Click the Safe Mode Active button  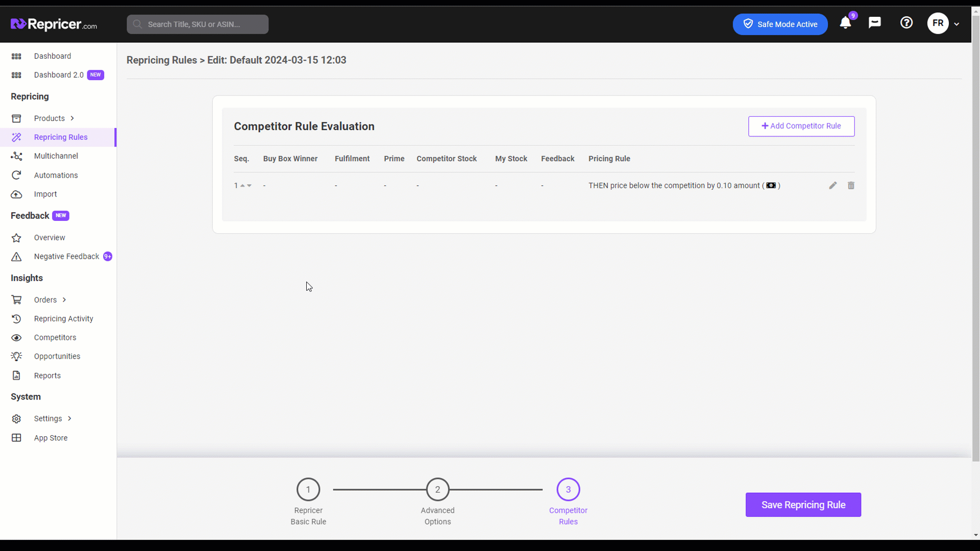pos(780,24)
